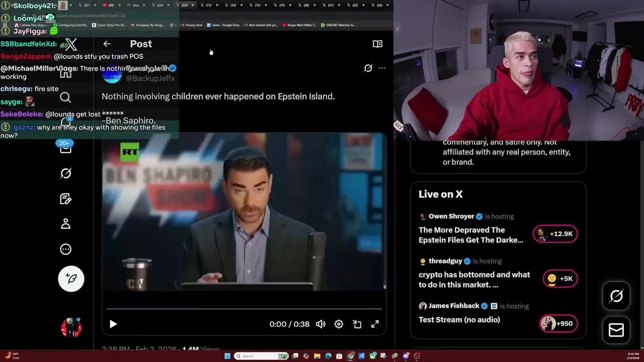This screenshot has width=644, height=362.
Task: Open Explore search icon in X sidebar
Action: tap(65, 98)
